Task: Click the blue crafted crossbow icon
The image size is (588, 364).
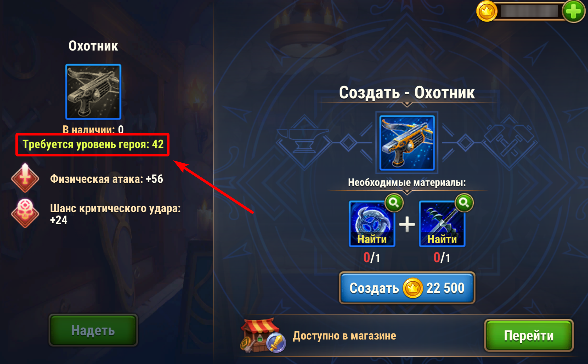Action: click(x=407, y=143)
